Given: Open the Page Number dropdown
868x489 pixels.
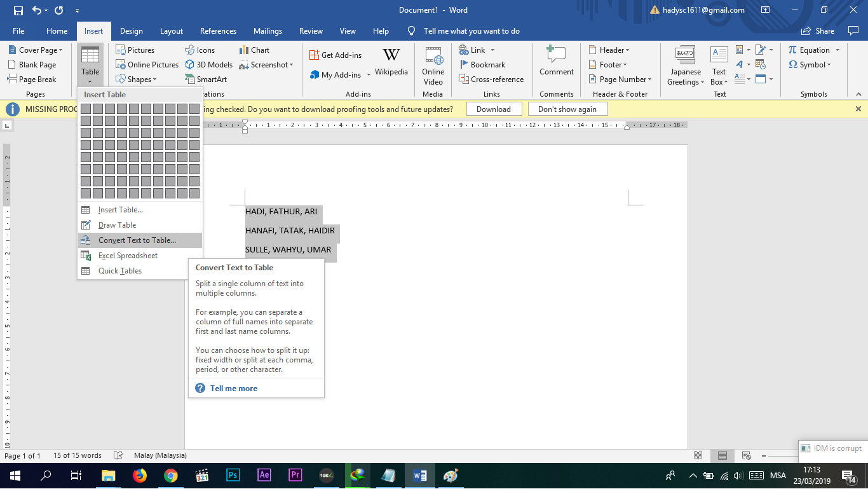Looking at the screenshot, I should tap(621, 79).
